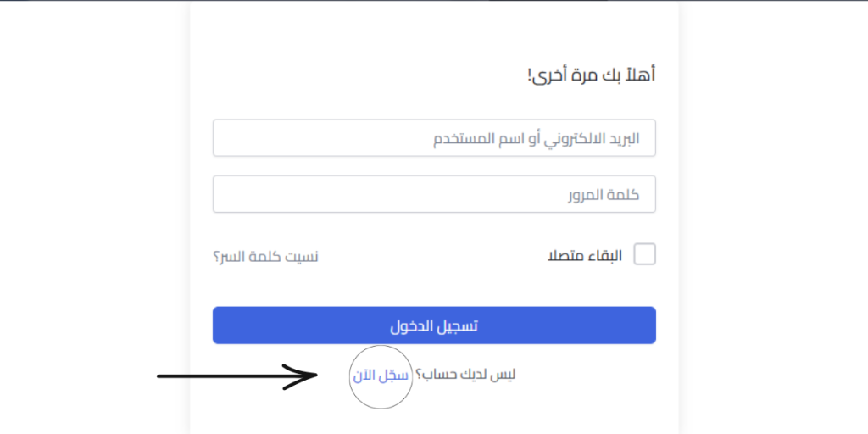Viewport: 868px width, 434px height.
Task: Tick the البقاء متصلا checkbox
Action: (x=644, y=255)
